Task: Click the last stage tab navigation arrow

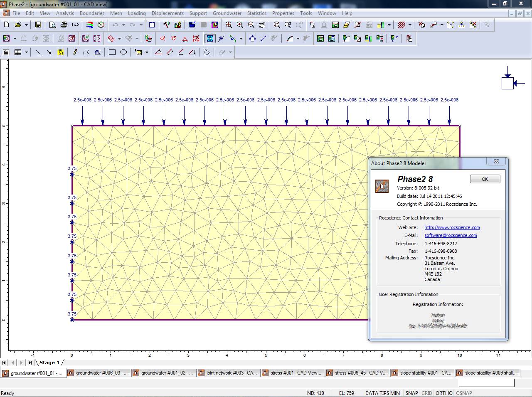Action: [30, 362]
